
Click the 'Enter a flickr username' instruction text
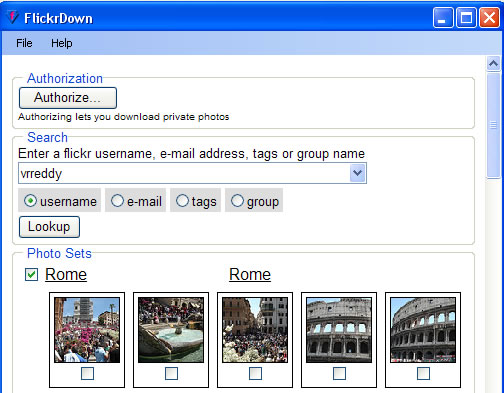191,154
